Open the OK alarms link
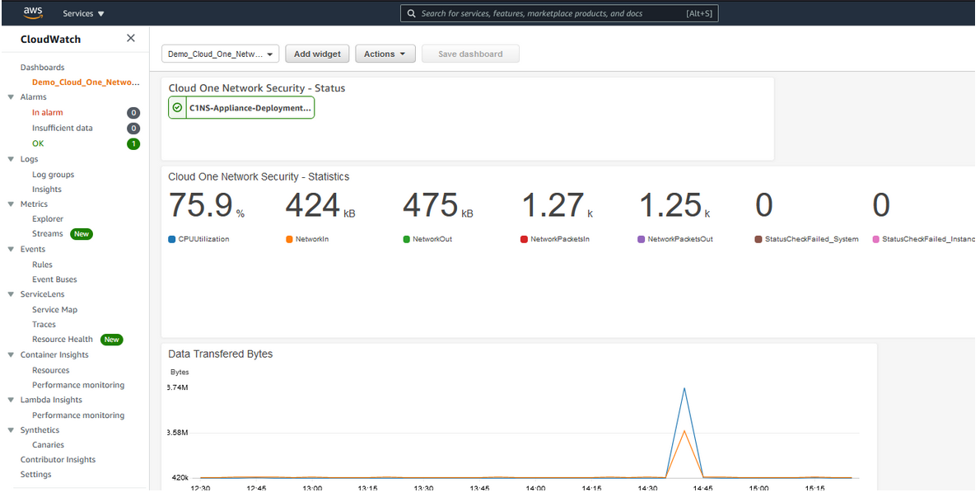980x497 pixels. pyautogui.click(x=38, y=143)
